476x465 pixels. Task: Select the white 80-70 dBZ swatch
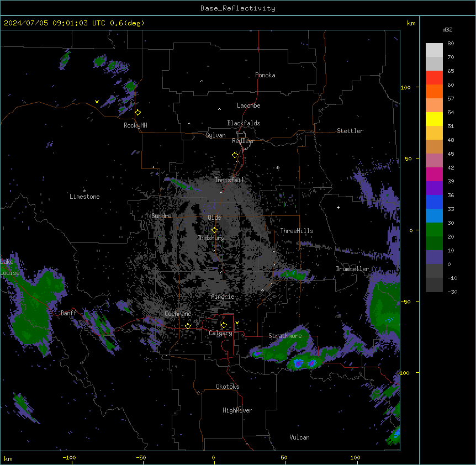coord(434,50)
